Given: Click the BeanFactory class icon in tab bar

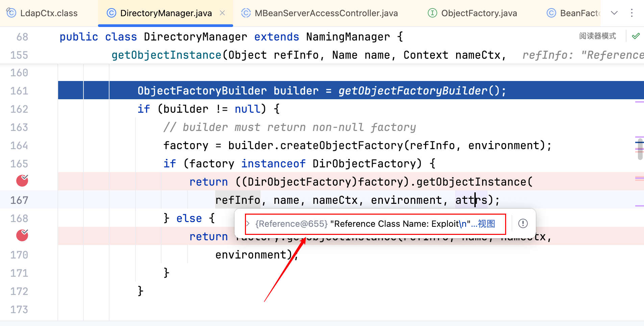Looking at the screenshot, I should pos(551,13).
